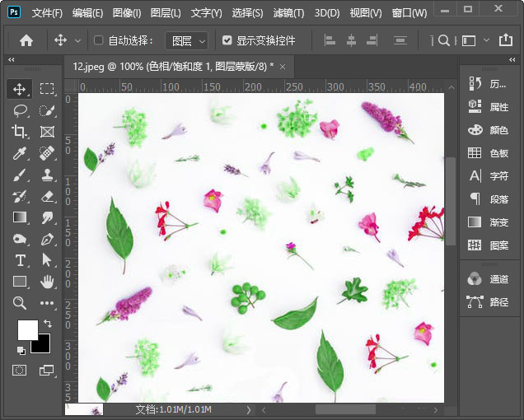This screenshot has width=524, height=420.
Task: Open the 3D(D) menu
Action: tap(327, 13)
